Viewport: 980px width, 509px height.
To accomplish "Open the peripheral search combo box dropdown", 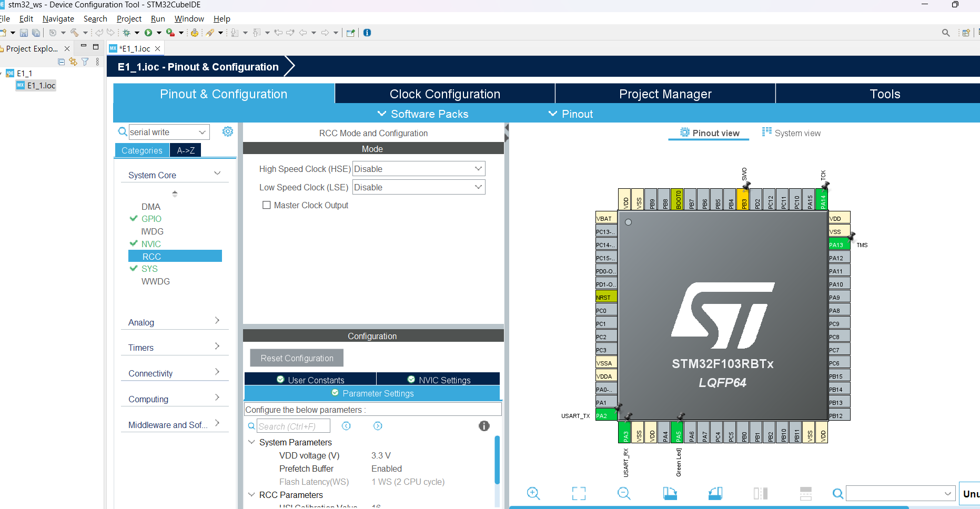I will pos(203,132).
